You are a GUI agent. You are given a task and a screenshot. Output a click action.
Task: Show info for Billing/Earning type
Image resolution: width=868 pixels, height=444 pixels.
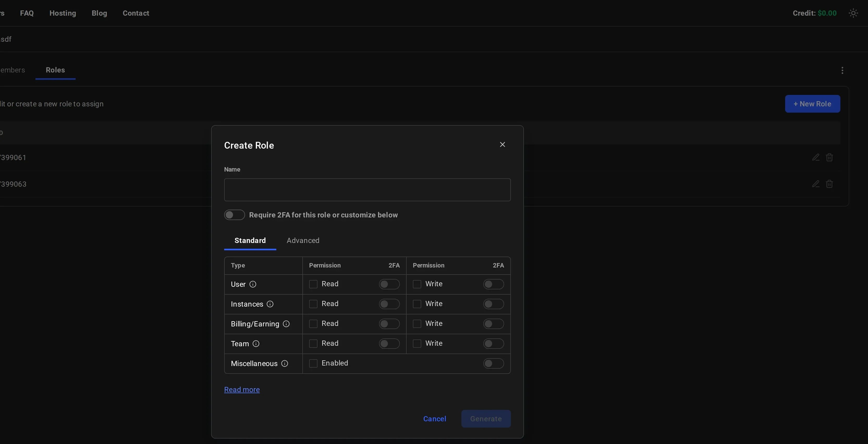[286, 324]
